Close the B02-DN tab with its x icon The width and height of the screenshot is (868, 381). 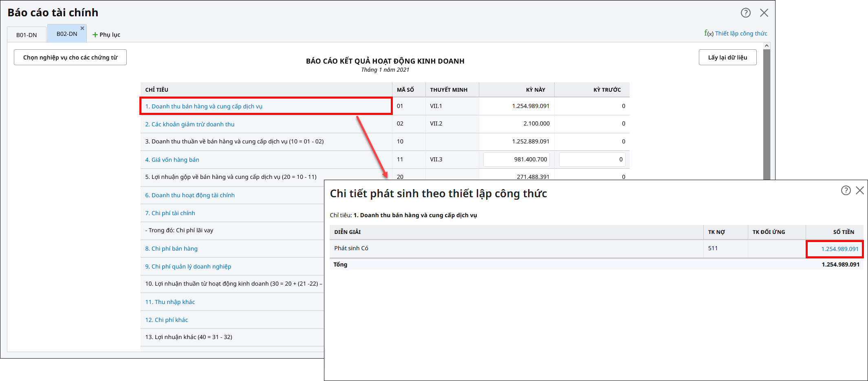click(82, 28)
